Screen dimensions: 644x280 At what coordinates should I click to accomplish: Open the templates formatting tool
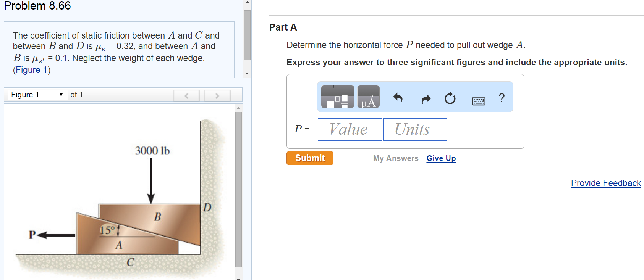coord(338,97)
